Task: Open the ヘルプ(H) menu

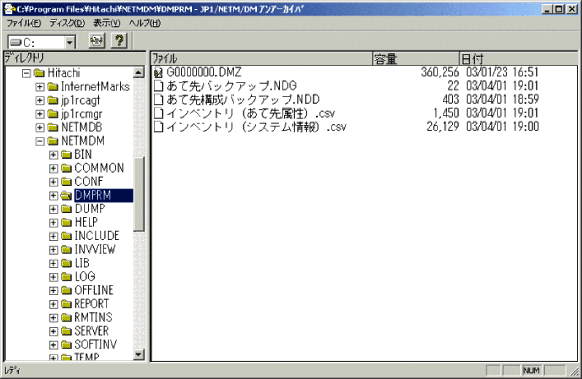Action: (145, 23)
